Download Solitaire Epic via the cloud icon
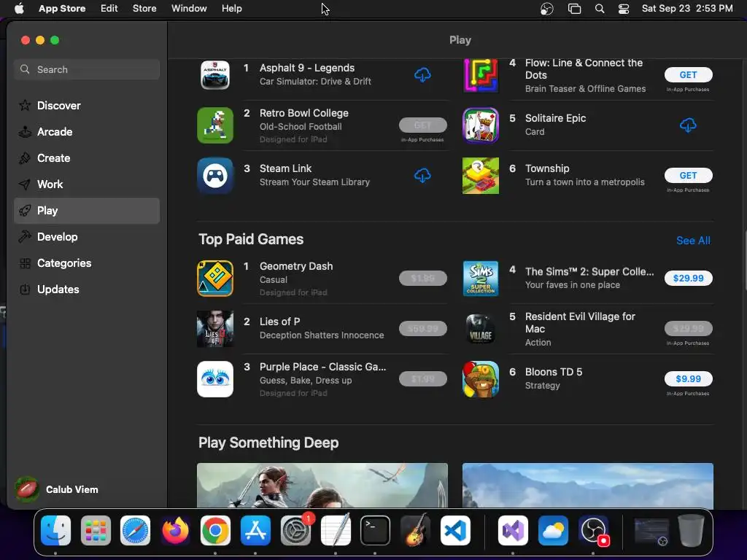The height and width of the screenshot is (560, 747). pyautogui.click(x=688, y=125)
